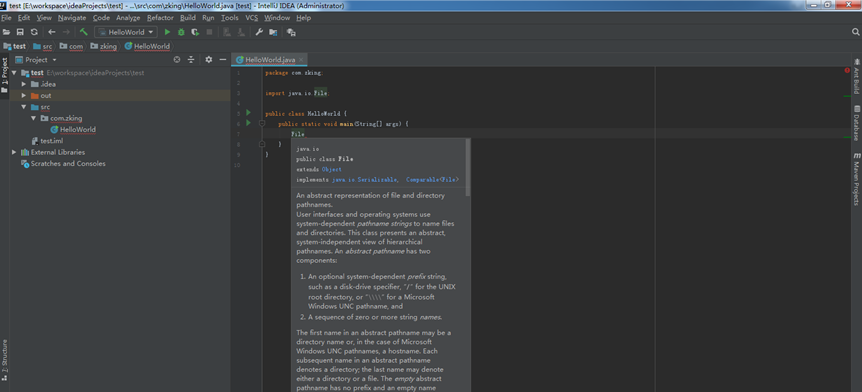Click the documentation popup scrollbar
The height and width of the screenshot is (392, 862).
(468, 167)
